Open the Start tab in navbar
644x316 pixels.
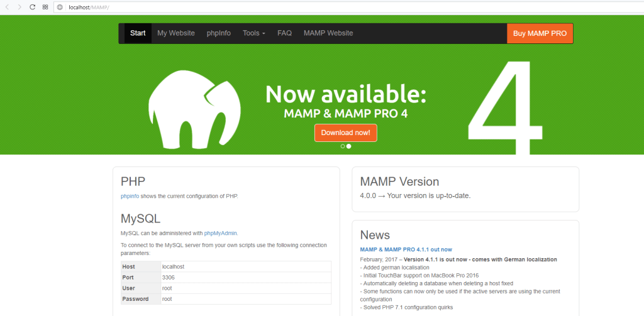point(138,33)
